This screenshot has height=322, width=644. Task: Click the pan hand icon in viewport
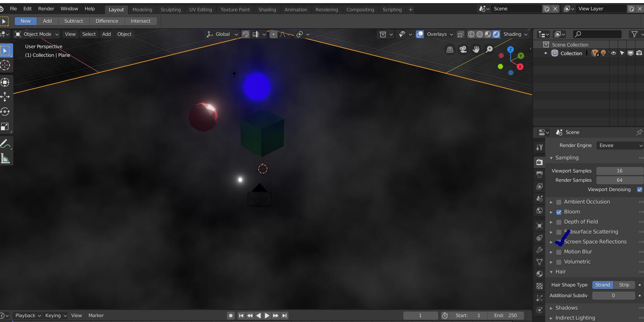(x=476, y=50)
